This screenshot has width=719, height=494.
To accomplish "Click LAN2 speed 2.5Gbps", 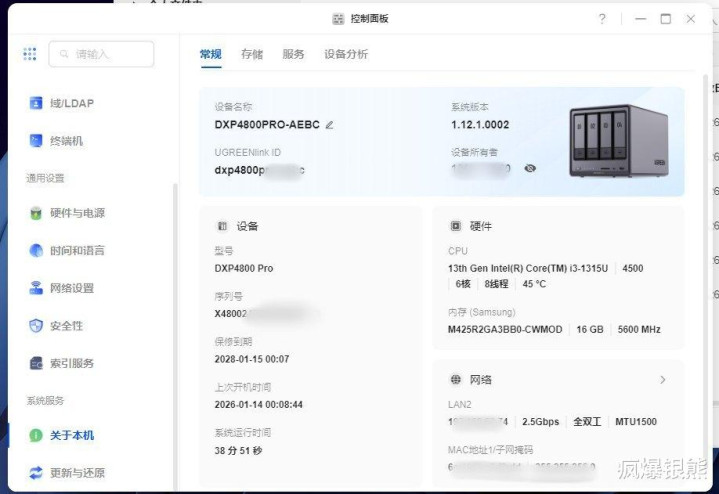I will (541, 422).
